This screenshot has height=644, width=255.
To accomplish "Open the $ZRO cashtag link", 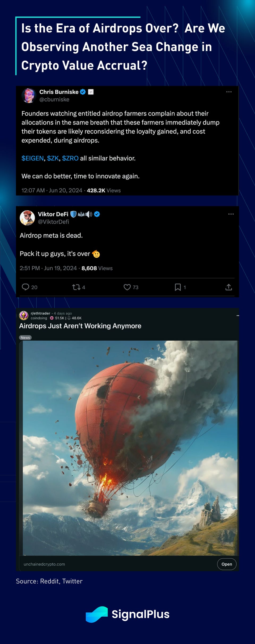I will coord(70,158).
